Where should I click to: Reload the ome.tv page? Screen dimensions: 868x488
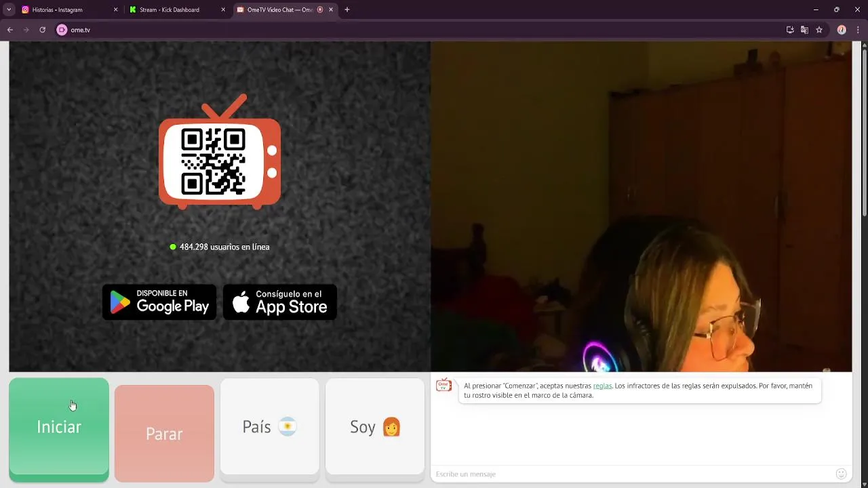(x=42, y=30)
